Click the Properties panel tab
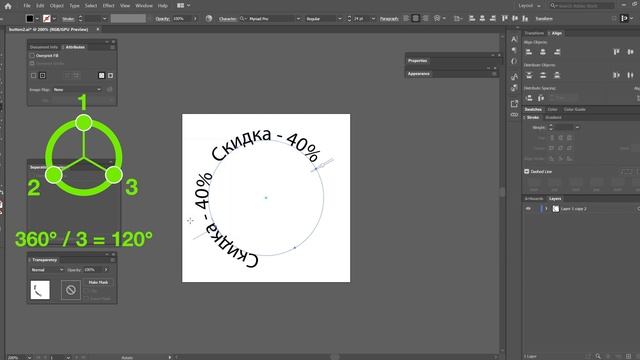Screen dimensions: 640x360 [x=417, y=60]
